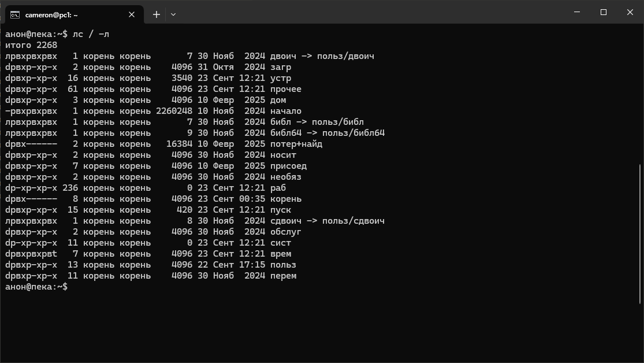Click the time '00:35'
This screenshot has height=363, width=644.
[x=252, y=199]
